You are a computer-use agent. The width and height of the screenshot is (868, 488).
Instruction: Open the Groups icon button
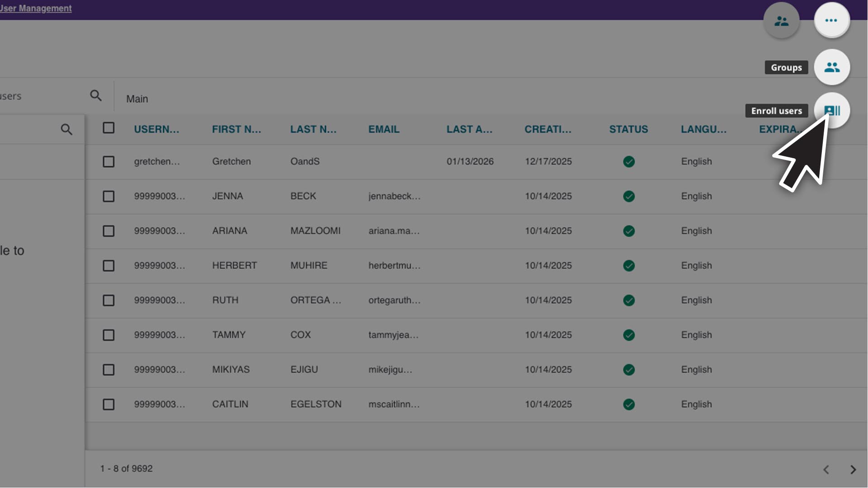(832, 67)
